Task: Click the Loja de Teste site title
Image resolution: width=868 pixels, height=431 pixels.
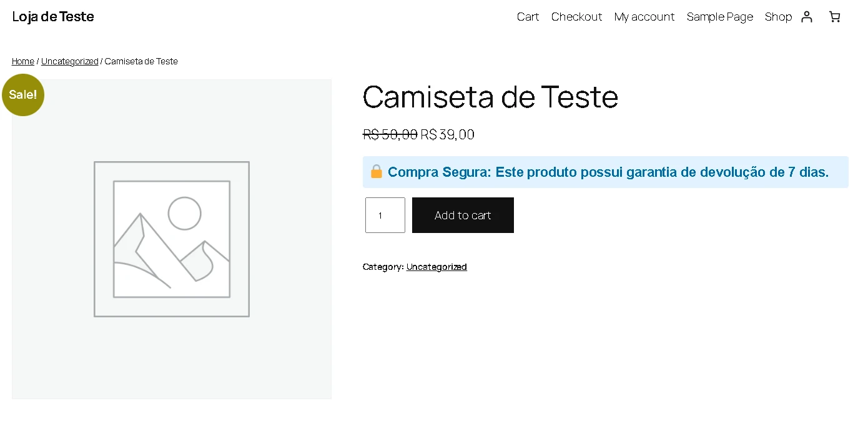Action: (x=53, y=17)
